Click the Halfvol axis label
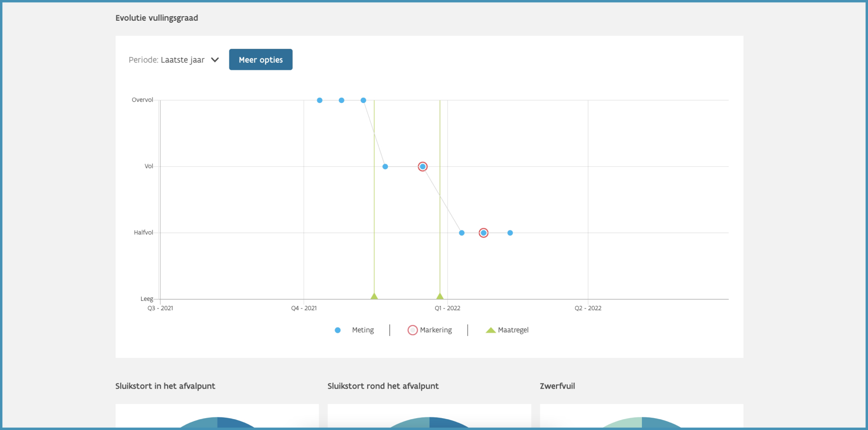Viewport: 868px width, 430px height. pyautogui.click(x=143, y=233)
